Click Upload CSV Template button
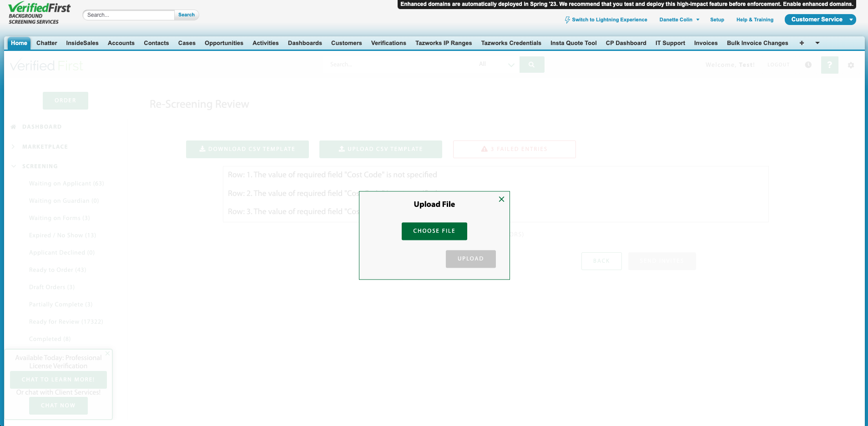This screenshot has width=868, height=426. click(x=381, y=149)
